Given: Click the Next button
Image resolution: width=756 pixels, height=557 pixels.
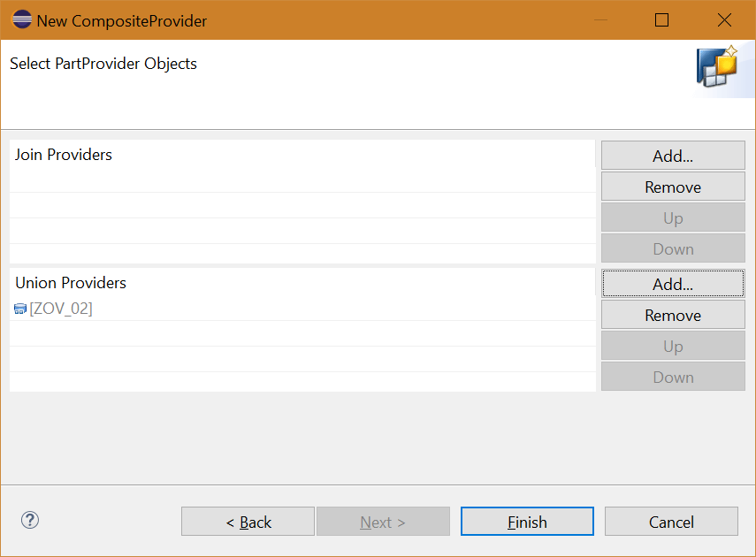Looking at the screenshot, I should pyautogui.click(x=383, y=522).
